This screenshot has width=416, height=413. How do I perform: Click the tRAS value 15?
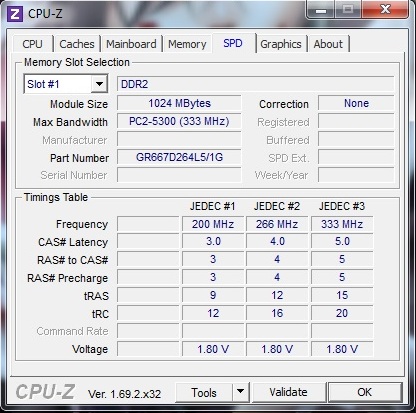(x=342, y=295)
